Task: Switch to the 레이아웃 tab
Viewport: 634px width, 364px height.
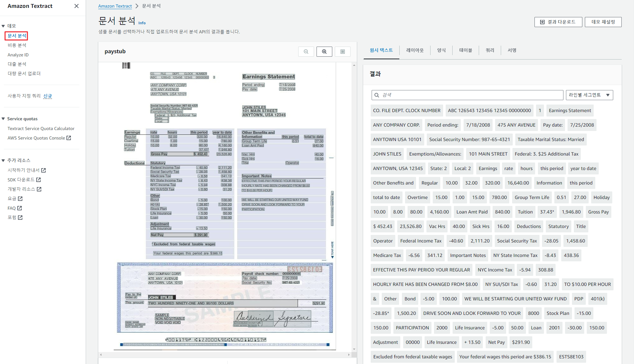Action: pyautogui.click(x=414, y=50)
